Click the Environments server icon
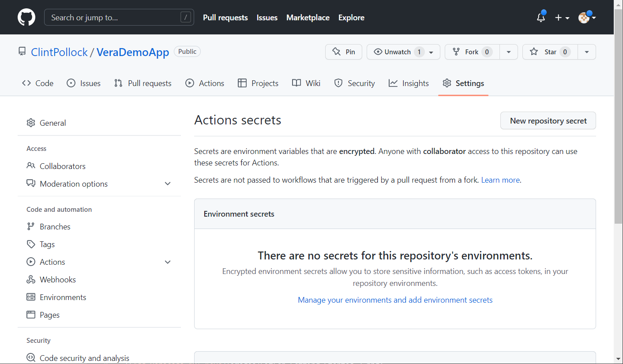This screenshot has height=364, width=623. point(31,297)
